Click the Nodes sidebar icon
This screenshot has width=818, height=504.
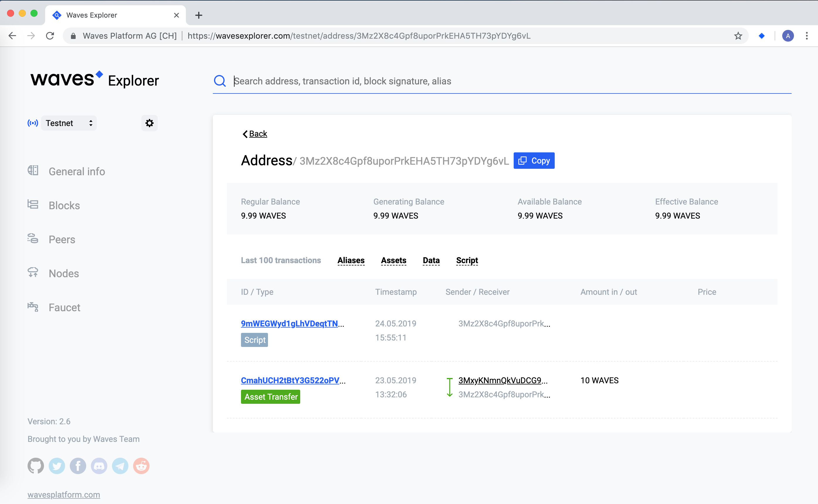pos(33,272)
